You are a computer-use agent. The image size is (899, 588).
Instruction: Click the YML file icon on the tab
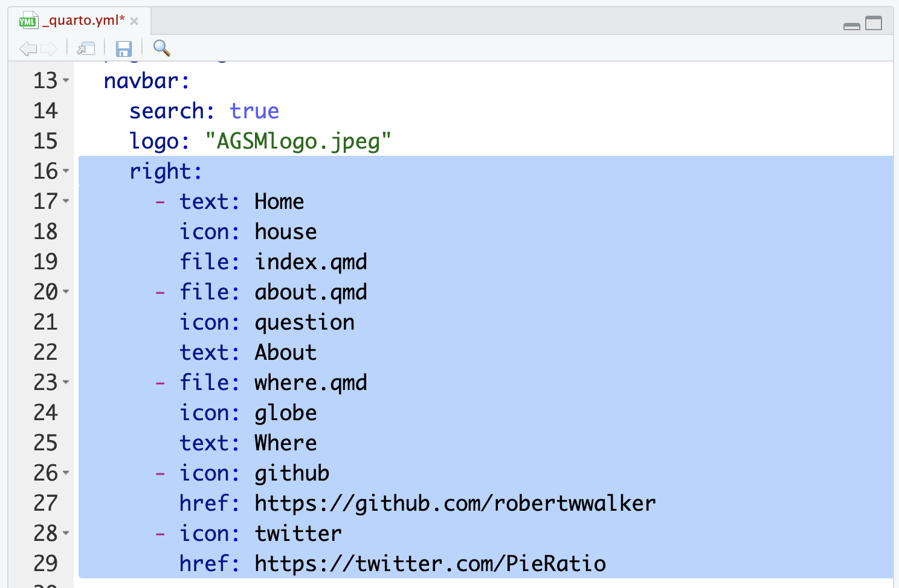[28, 21]
